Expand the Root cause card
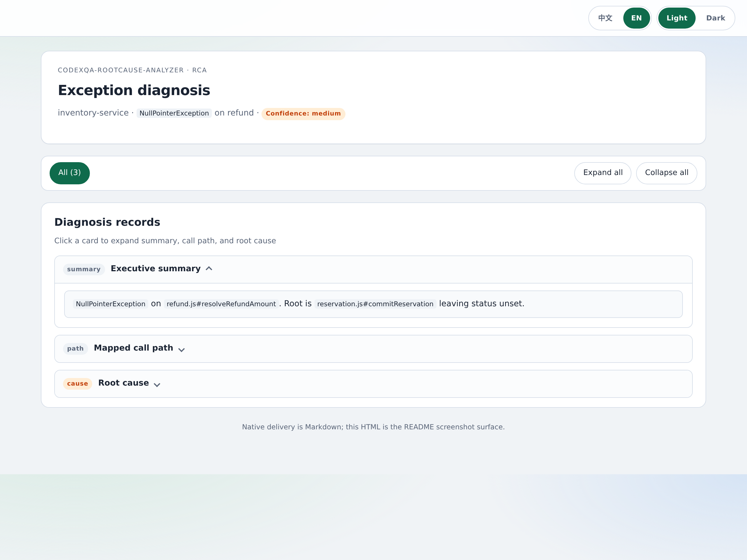This screenshot has height=560, width=747. [x=373, y=384]
